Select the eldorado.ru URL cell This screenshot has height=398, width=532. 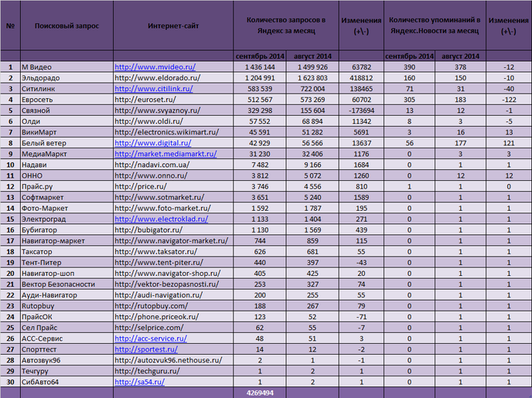pyautogui.click(x=173, y=78)
